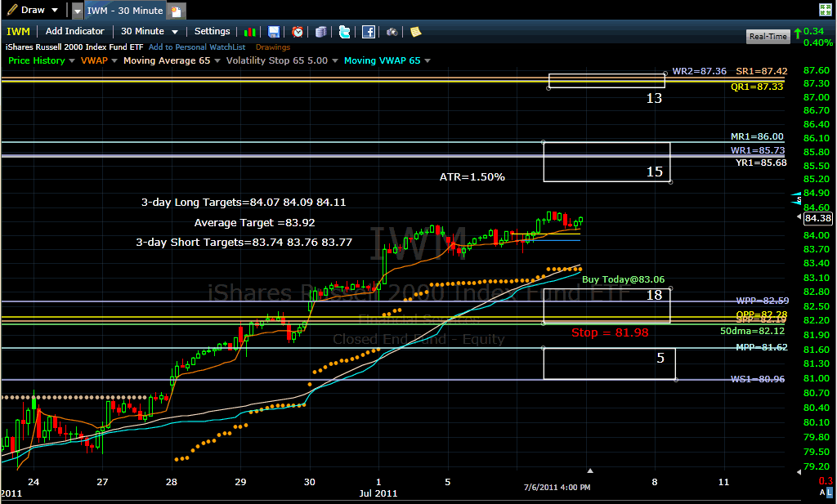837x504 pixels.
Task: Click the cyan S marker on the price scale
Action: [798, 199]
